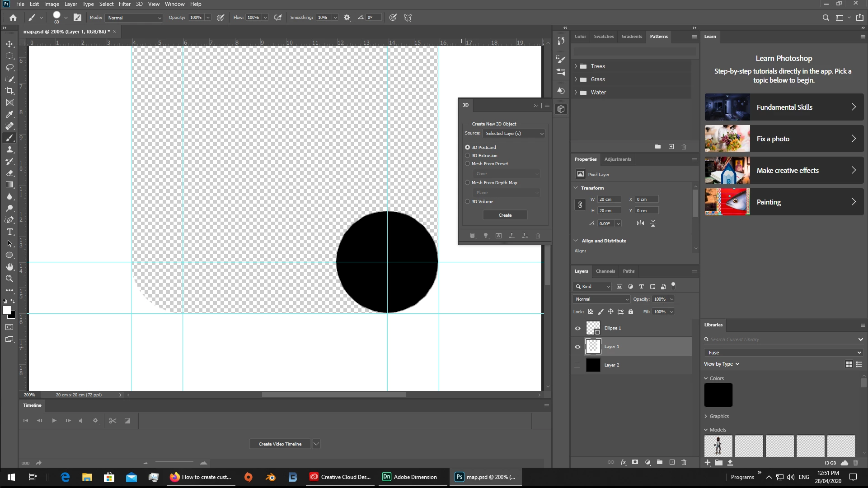Choose the 3D Extrusion radio option
The image size is (868, 488).
pyautogui.click(x=468, y=156)
